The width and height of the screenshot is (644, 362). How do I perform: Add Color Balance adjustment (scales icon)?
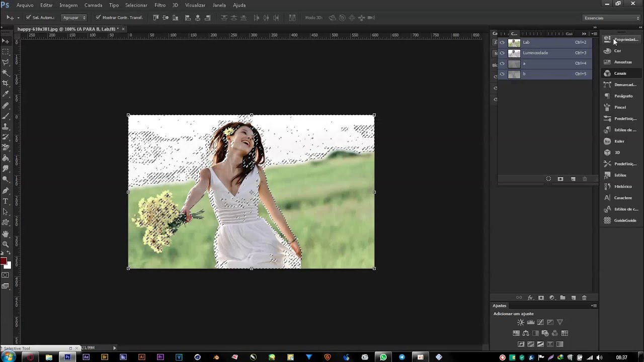(526, 333)
